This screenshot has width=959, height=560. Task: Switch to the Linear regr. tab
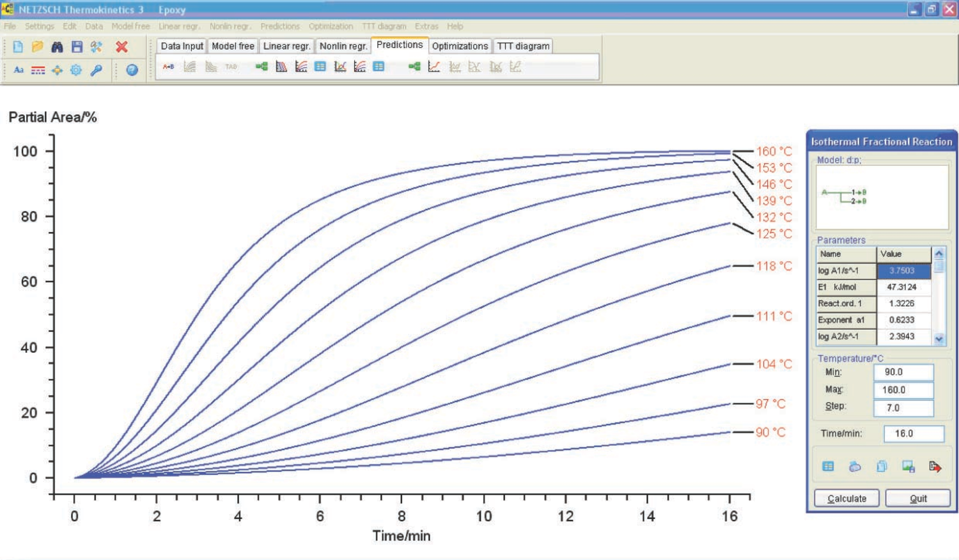[x=286, y=46]
